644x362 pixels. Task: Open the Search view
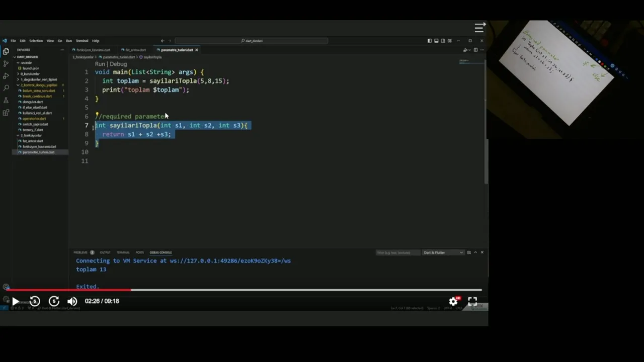pyautogui.click(x=6, y=88)
